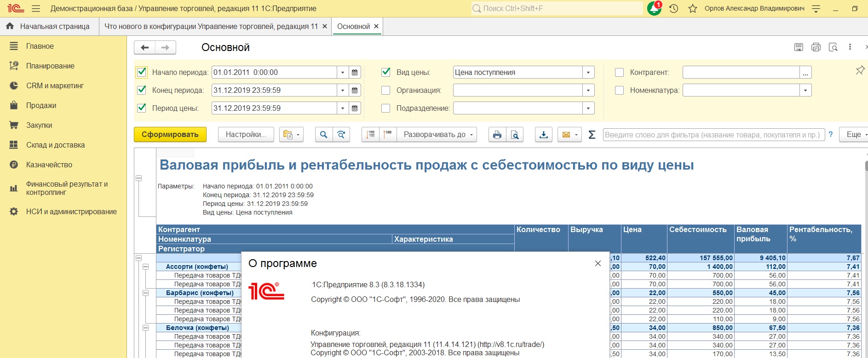Screen dimensions: 868x358
Task: Open the Подразделение dropdown arrow
Action: (588, 108)
